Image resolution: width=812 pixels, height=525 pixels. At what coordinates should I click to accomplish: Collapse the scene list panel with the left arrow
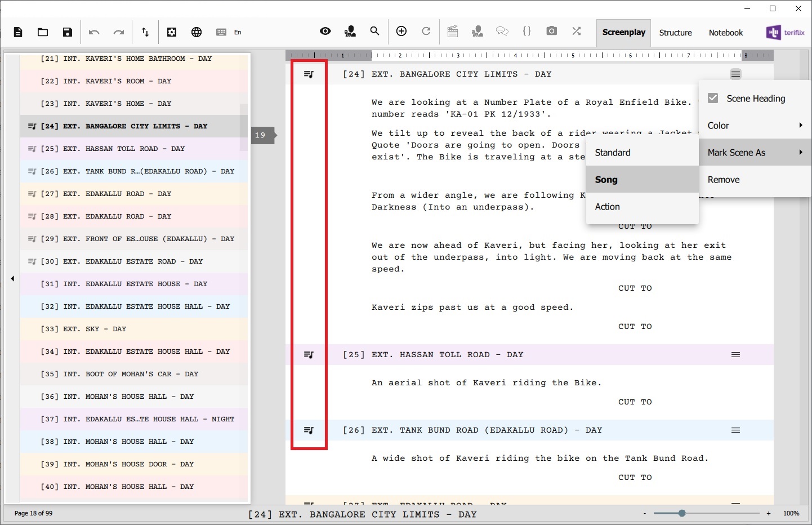pyautogui.click(x=12, y=278)
